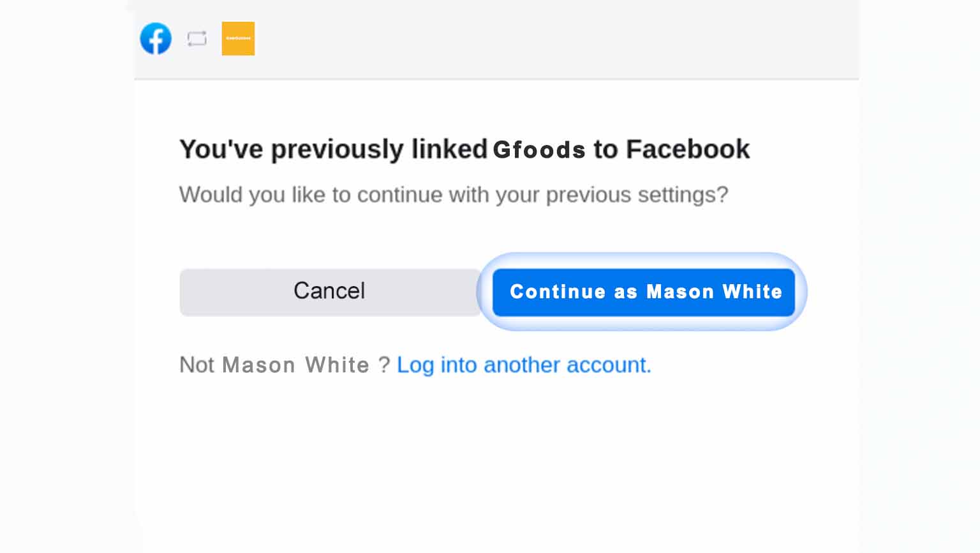This screenshot has width=980, height=553.
Task: Click "previous settings?" in the subtitle
Action: point(637,195)
